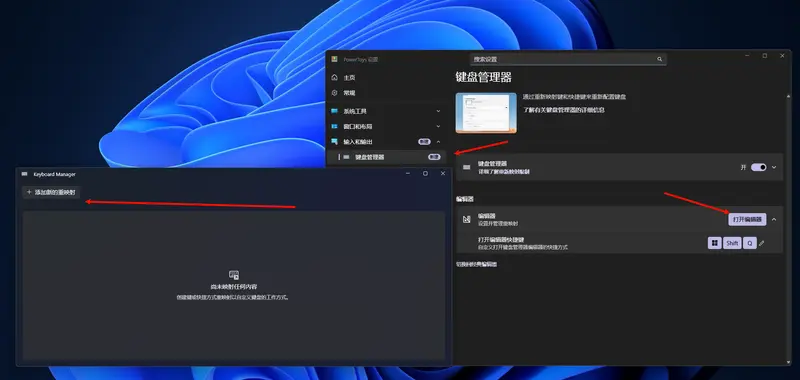800x380 pixels.
Task: Select the System Tools category icon
Action: [x=334, y=111]
